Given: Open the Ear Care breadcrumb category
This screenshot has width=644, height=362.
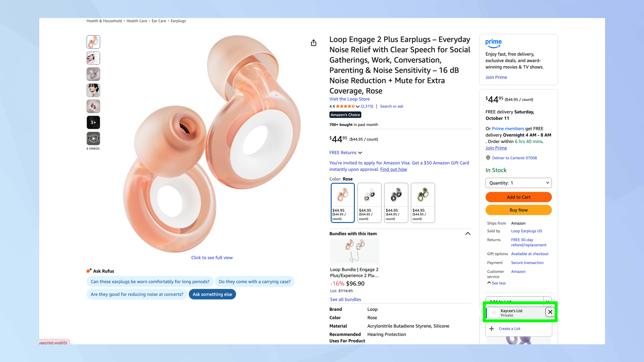Looking at the screenshot, I should pos(159,21).
